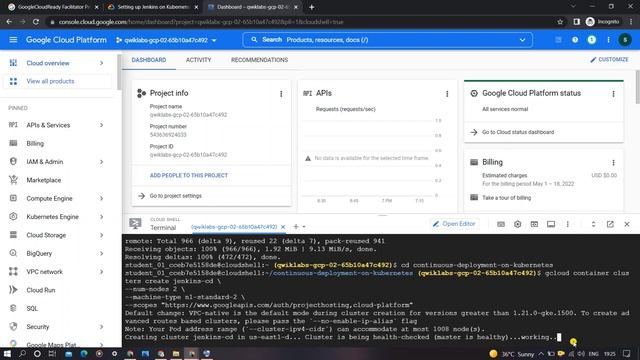Viewport: 640px width, 360px height.
Task: Open the green account avatar
Action: (625, 40)
